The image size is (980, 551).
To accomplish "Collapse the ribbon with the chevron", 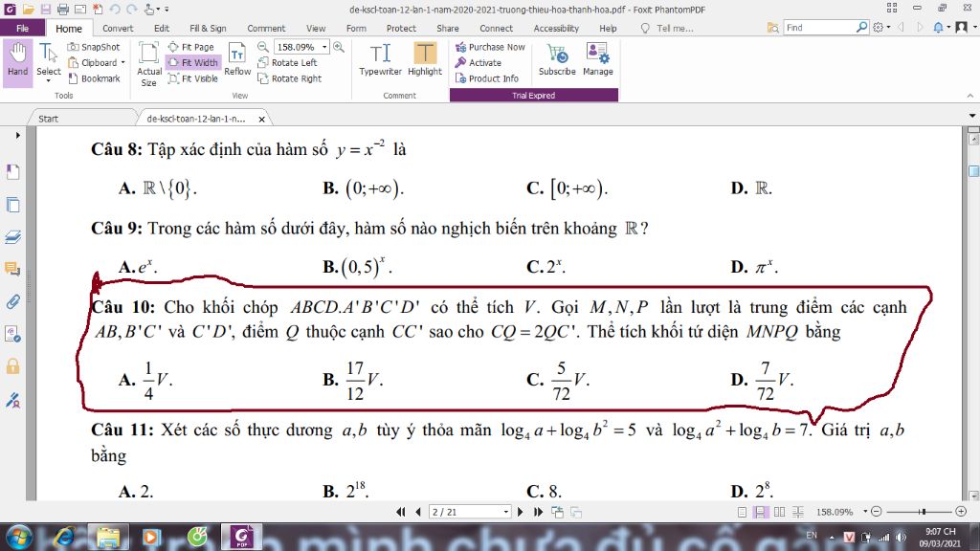I will pyautogui.click(x=970, y=96).
